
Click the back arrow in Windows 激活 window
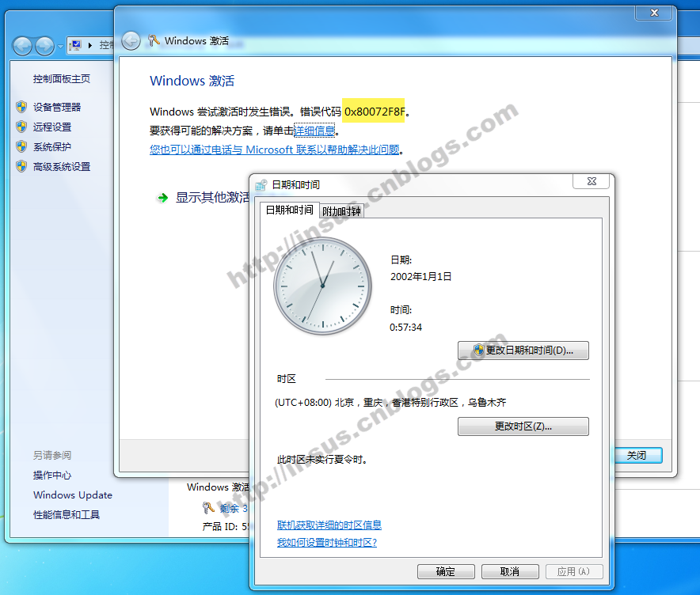pyautogui.click(x=131, y=40)
